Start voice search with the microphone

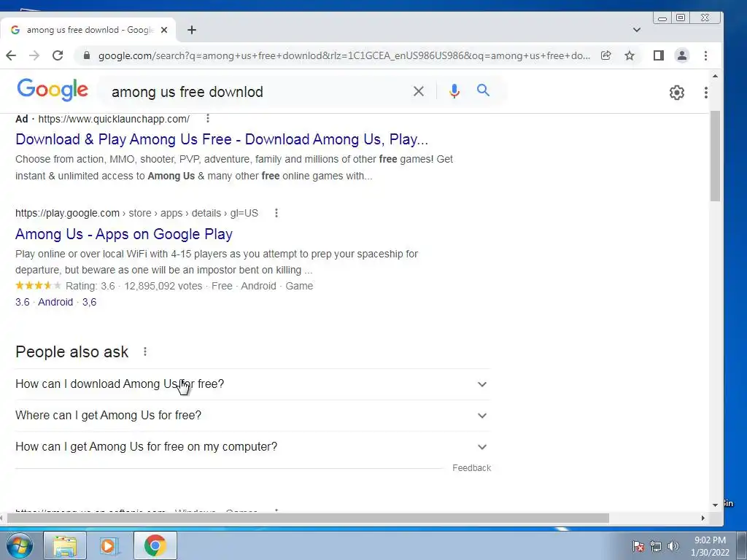coord(454,91)
